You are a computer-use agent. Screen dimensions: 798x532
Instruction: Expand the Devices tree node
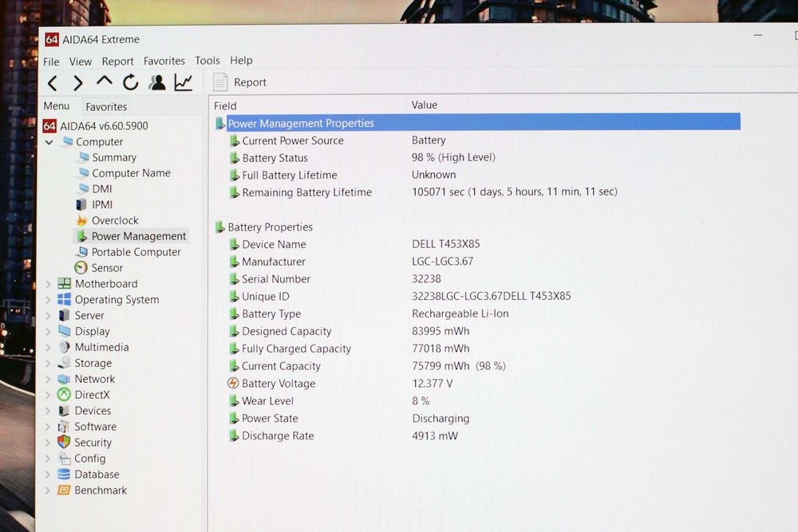pyautogui.click(x=49, y=411)
